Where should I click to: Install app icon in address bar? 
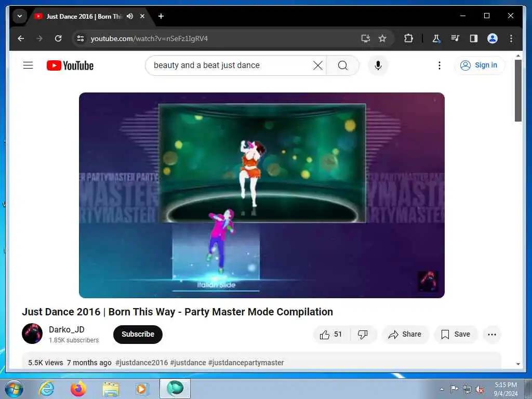[x=365, y=38]
